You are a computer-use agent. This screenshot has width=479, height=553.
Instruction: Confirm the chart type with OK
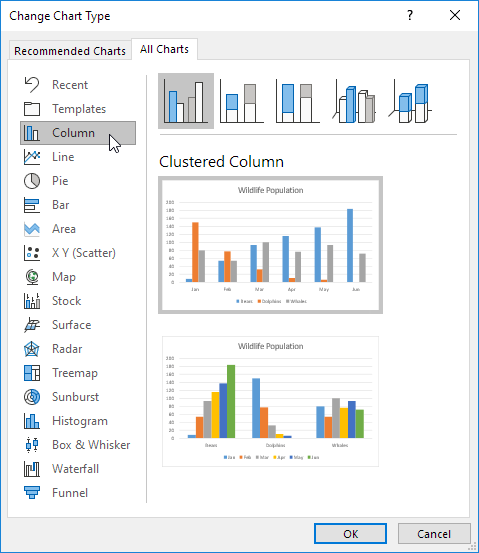(x=350, y=534)
